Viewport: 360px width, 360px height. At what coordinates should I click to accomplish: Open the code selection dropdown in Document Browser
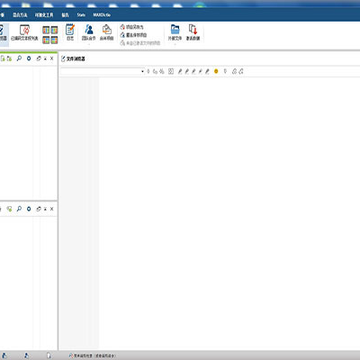142,71
